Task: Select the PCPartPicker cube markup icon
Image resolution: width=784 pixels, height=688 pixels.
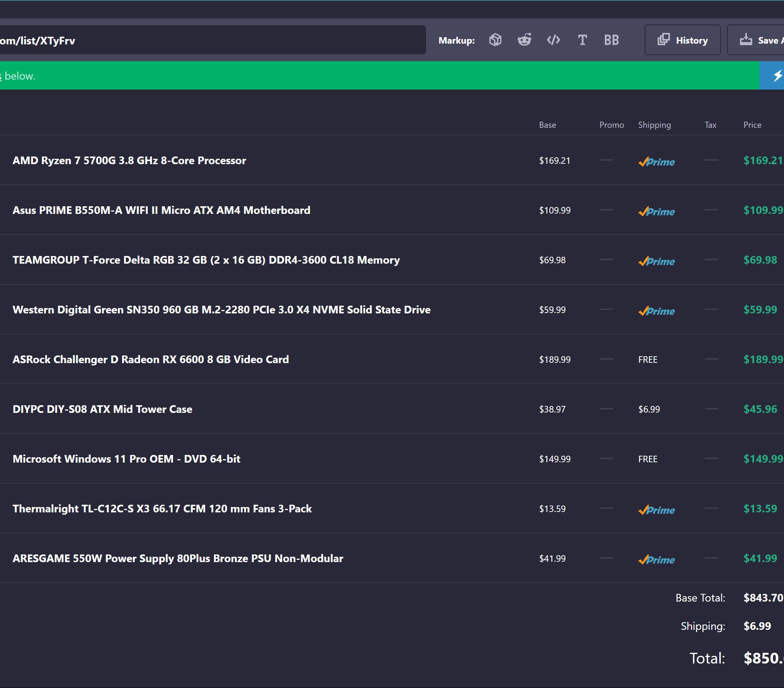Action: coord(495,40)
